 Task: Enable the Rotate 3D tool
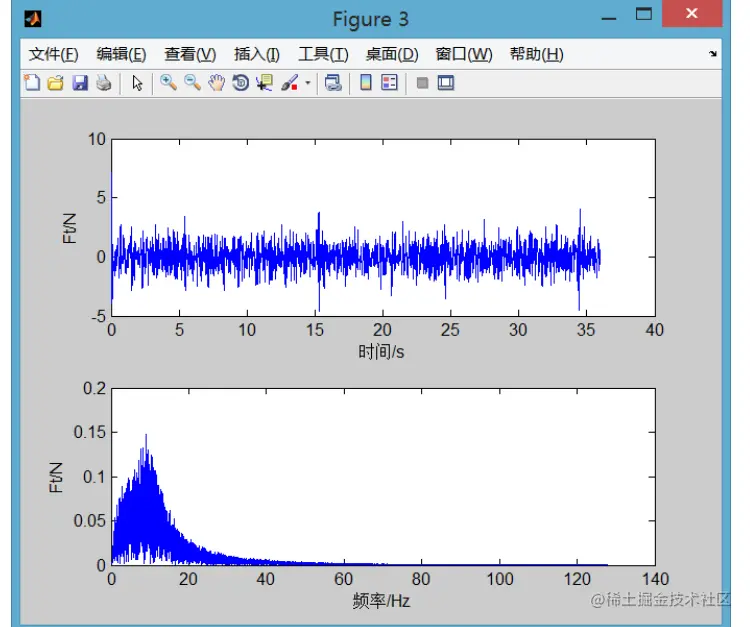[241, 83]
